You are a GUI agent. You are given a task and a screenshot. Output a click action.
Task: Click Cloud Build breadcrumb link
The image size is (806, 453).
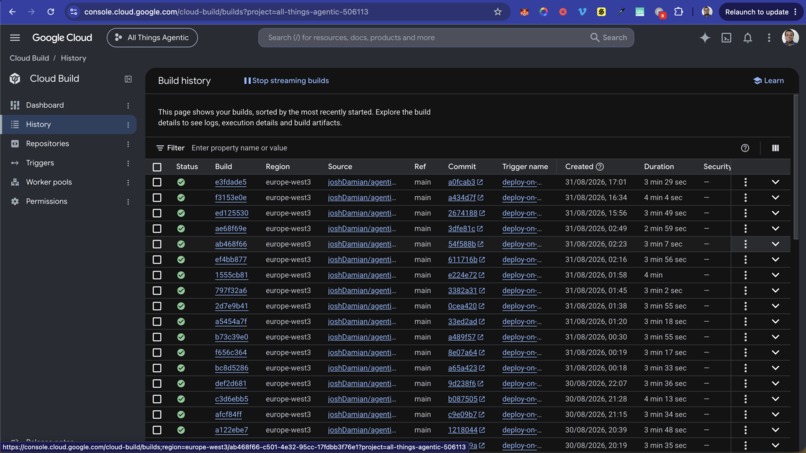pyautogui.click(x=29, y=58)
